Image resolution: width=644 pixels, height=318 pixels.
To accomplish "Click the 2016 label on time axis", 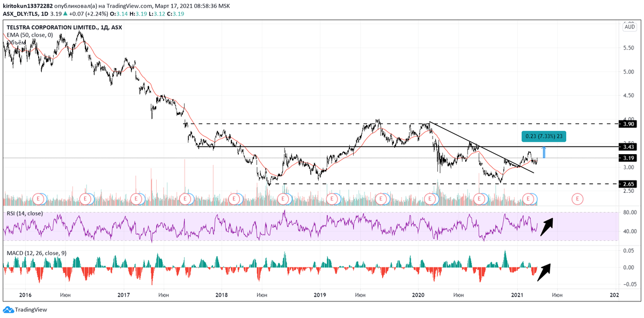I will [25, 295].
